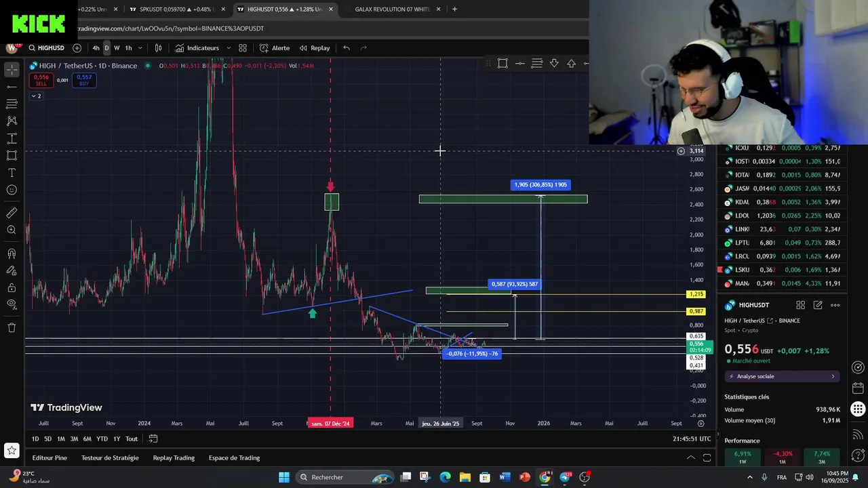Click the redo arrow

[x=363, y=48]
